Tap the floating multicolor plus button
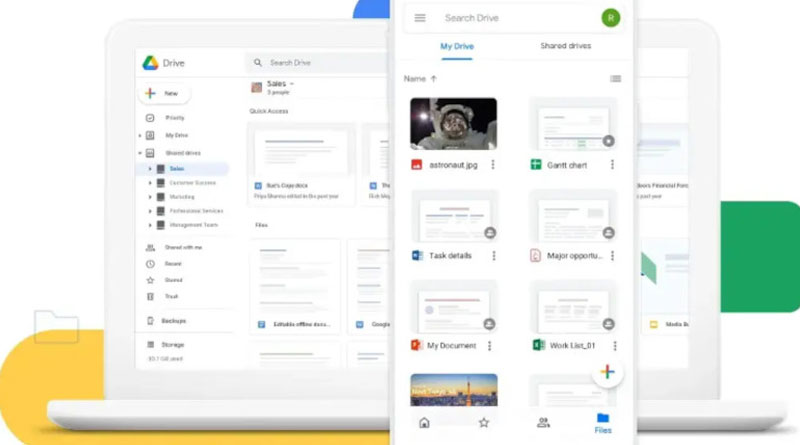 point(607,372)
